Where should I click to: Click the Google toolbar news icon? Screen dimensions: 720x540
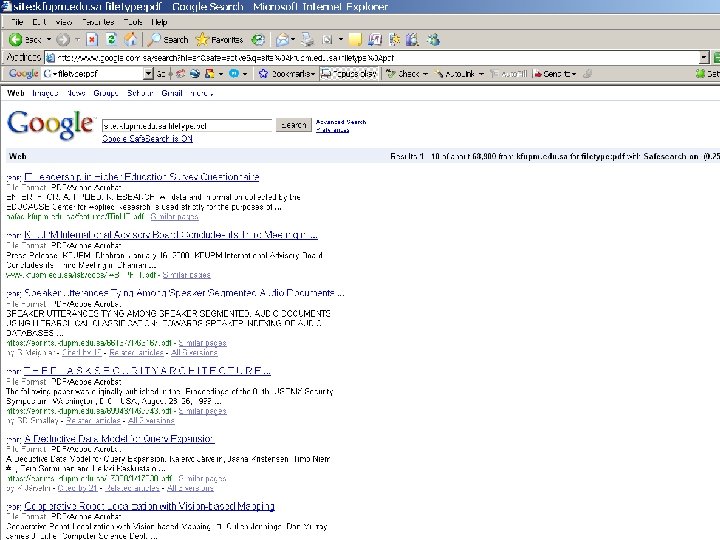click(x=180, y=73)
